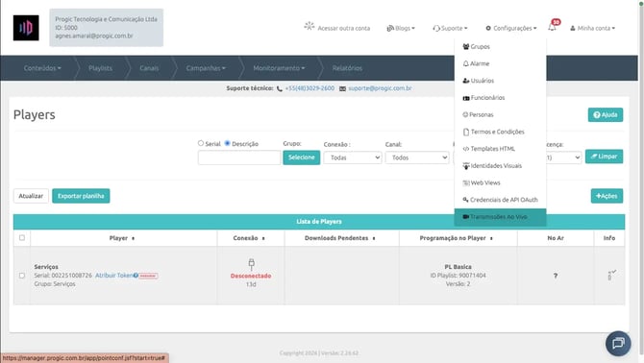Sort by Downloads Pendentes arrow icon
Viewport: 644px width, 363px height.
[374, 238]
